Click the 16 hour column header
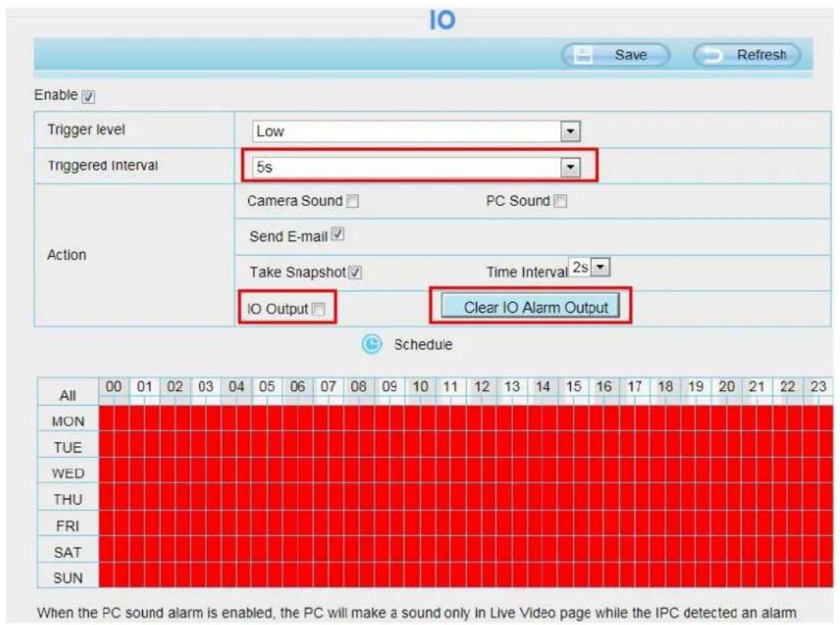This screenshot has height=625, width=840. pos(603,387)
